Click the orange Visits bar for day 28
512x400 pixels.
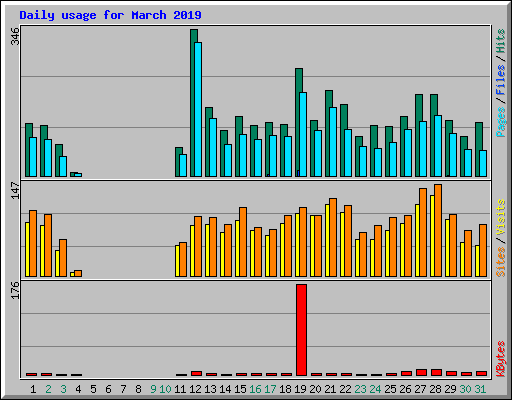pyautogui.click(x=438, y=230)
